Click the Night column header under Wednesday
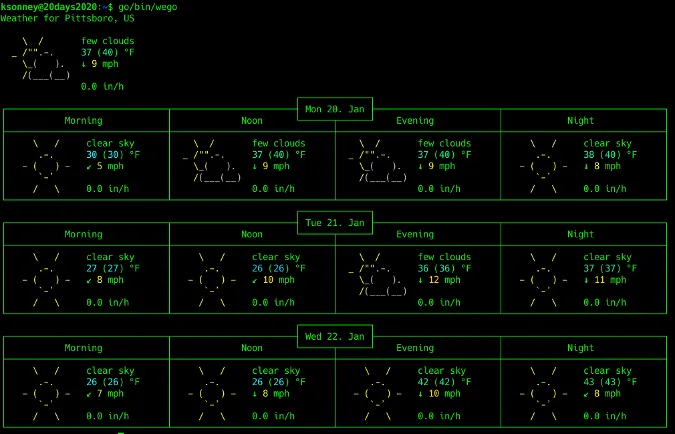Viewport: 675px width, 434px height. pos(580,348)
